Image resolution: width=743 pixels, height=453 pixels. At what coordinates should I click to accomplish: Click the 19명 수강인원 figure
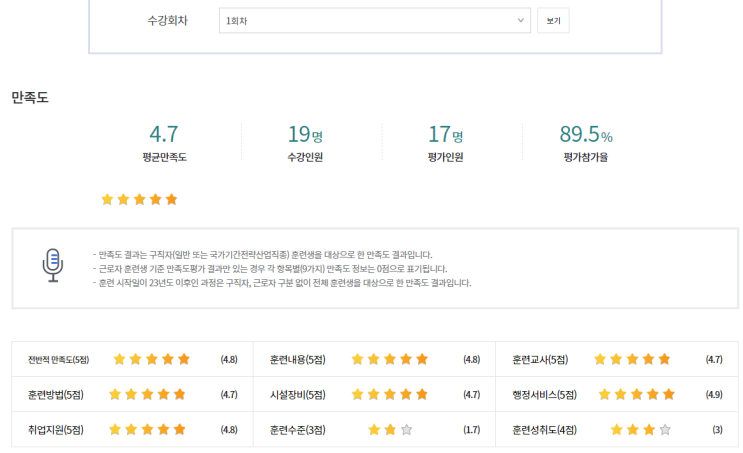[x=304, y=135]
